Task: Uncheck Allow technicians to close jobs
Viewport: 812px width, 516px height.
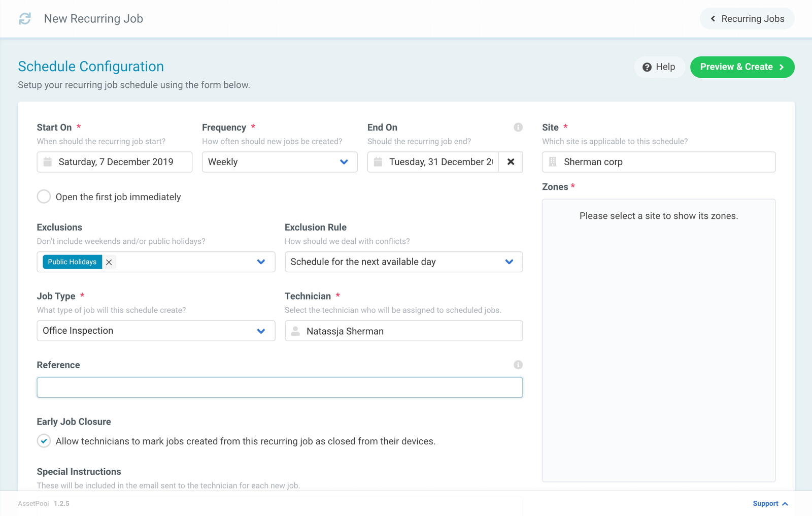Action: [x=44, y=441]
